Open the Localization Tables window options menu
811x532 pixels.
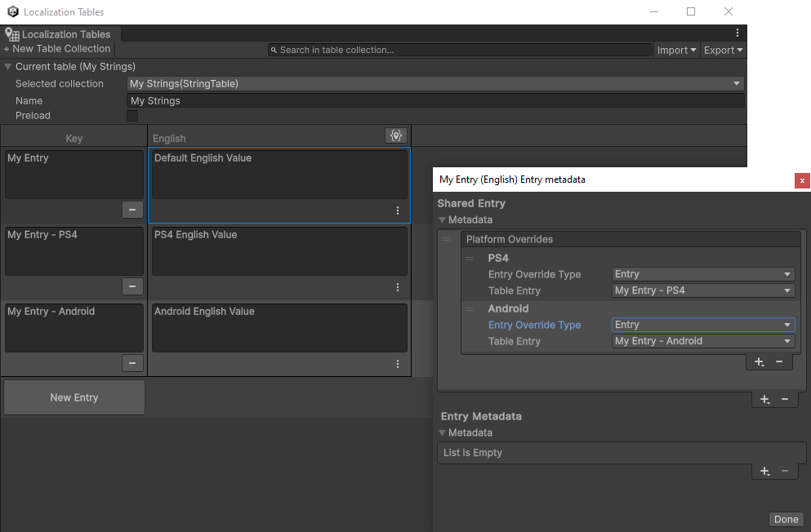click(737, 33)
